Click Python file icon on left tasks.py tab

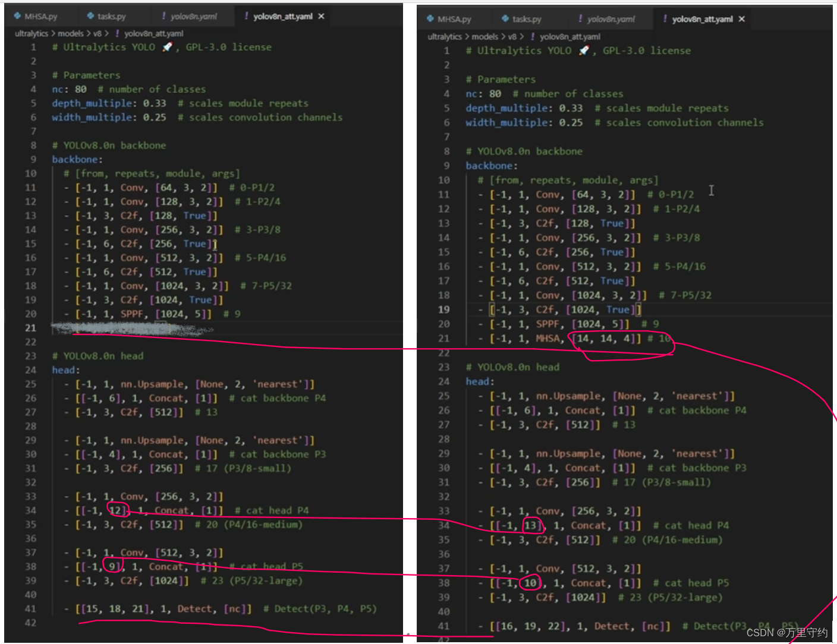point(90,17)
